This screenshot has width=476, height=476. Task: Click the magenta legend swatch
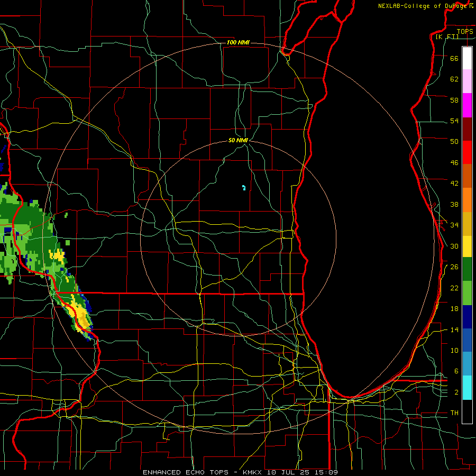click(x=467, y=105)
